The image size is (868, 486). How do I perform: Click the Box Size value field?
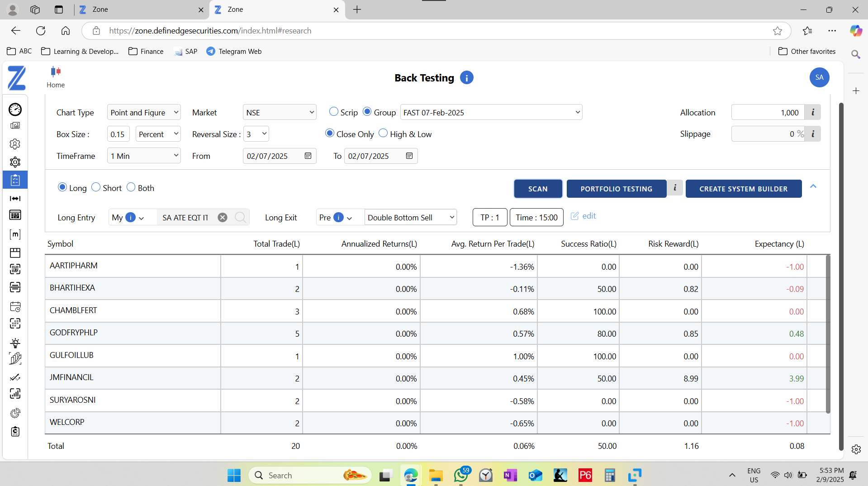pyautogui.click(x=119, y=134)
